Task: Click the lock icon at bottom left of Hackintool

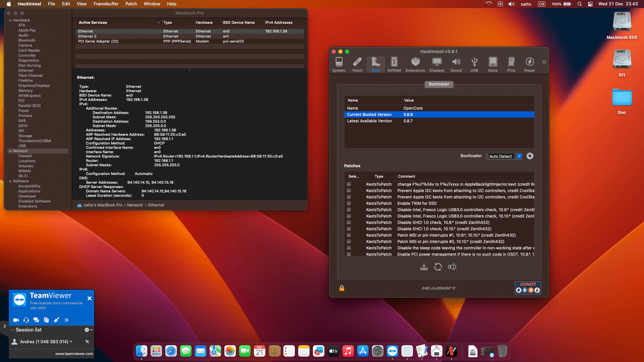Action: [342, 288]
